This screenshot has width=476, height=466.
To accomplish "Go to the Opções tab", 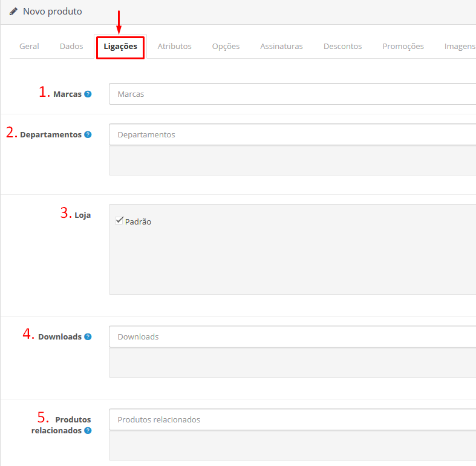I will [x=226, y=47].
